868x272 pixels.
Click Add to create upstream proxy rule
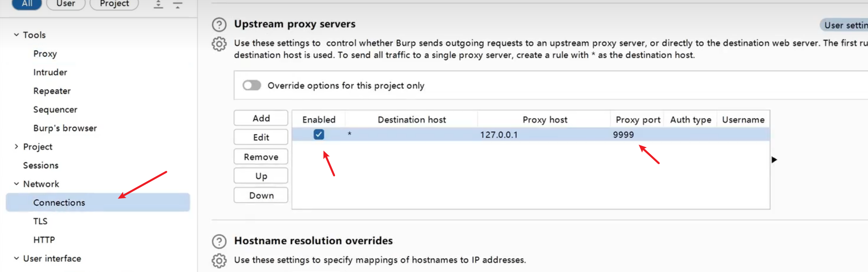(x=261, y=118)
